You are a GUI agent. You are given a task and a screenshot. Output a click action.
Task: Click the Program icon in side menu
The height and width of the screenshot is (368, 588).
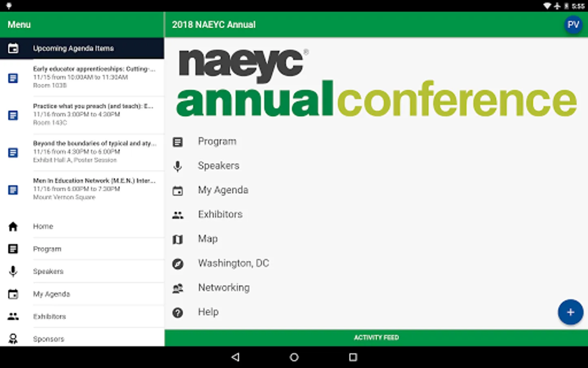tap(13, 249)
